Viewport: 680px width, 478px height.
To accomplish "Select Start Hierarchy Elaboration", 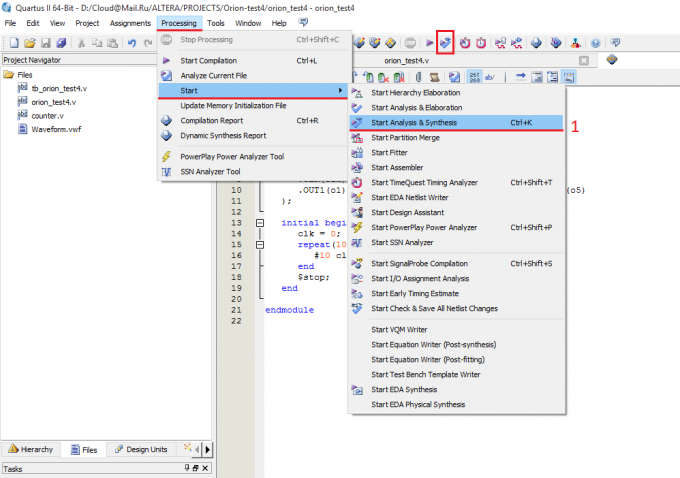I will click(x=456, y=92).
